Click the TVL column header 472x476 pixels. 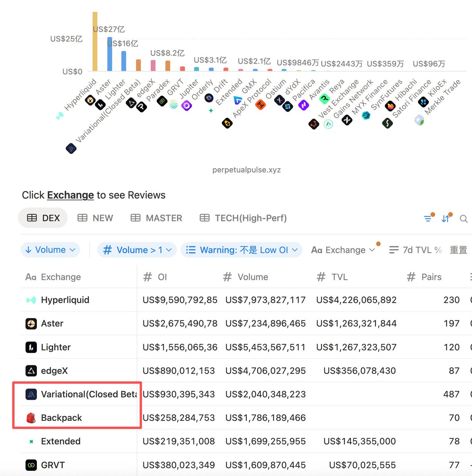tap(339, 277)
